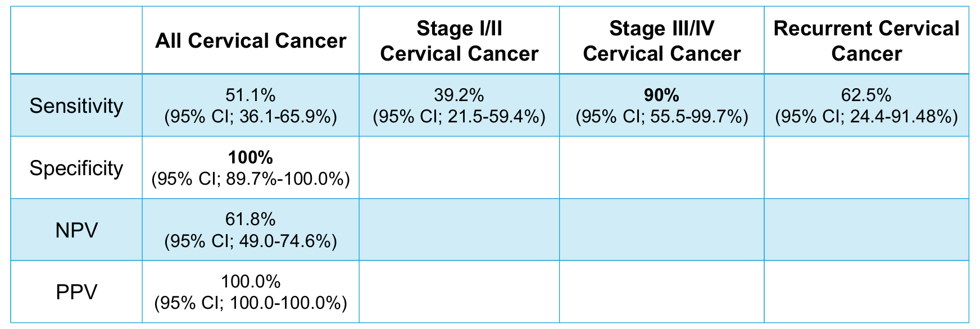The image size is (980, 329).
Task: Select the 61.8% NPV value
Action: (251, 219)
